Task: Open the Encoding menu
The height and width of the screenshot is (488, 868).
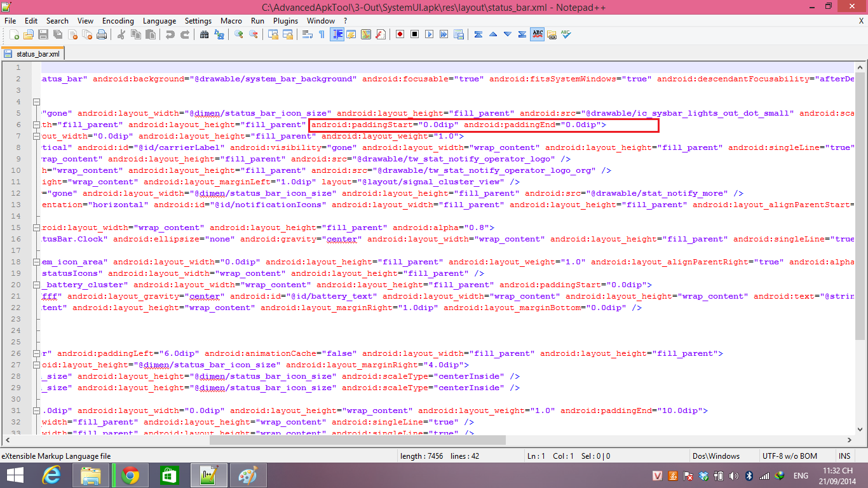Action: [x=118, y=20]
